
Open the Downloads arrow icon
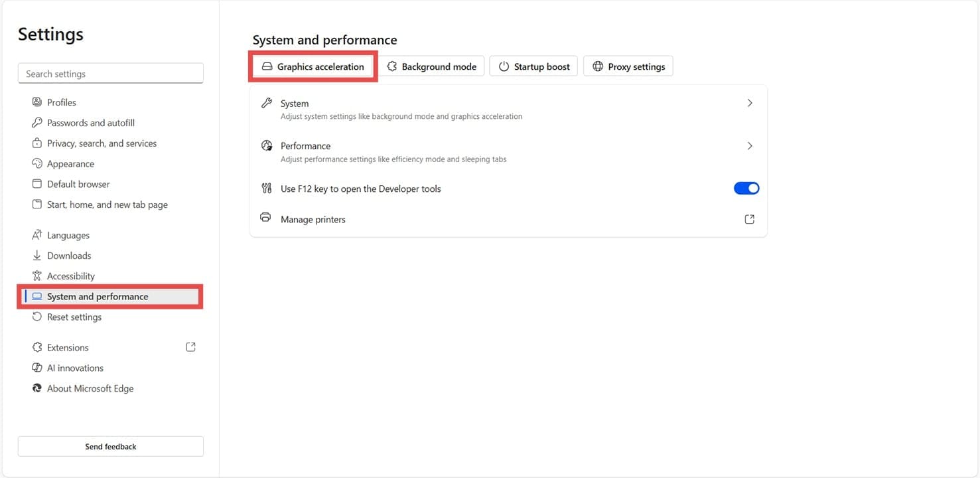37,256
